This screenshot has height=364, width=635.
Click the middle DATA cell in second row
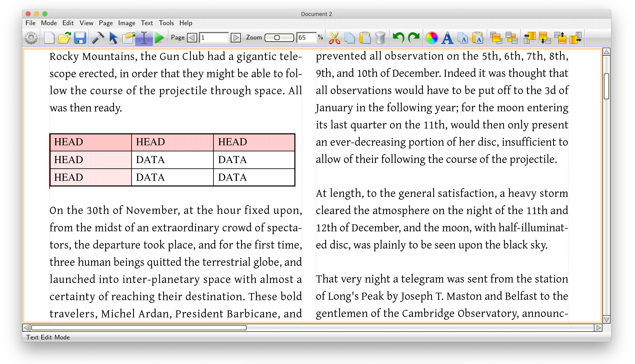(172, 160)
